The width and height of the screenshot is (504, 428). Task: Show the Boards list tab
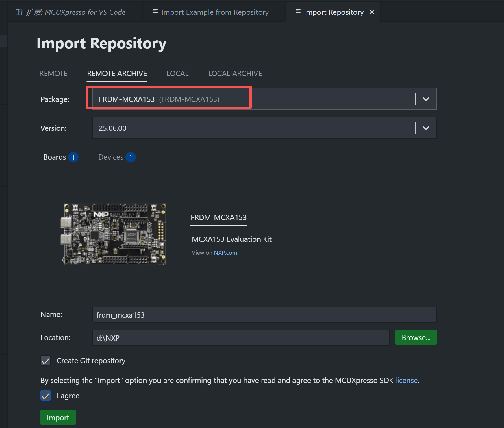click(61, 157)
